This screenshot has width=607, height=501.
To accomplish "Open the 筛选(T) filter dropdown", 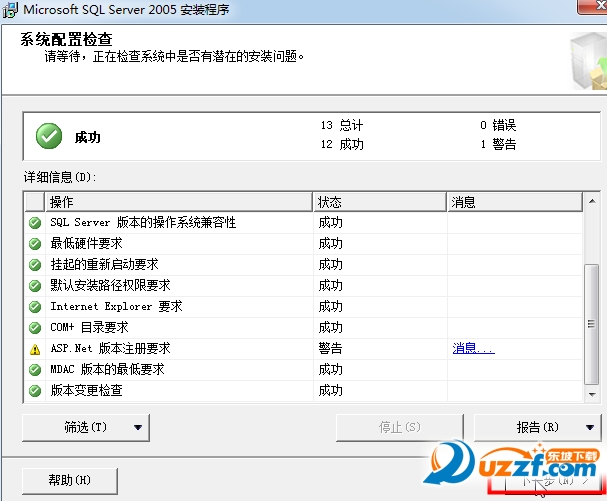I will (86, 427).
